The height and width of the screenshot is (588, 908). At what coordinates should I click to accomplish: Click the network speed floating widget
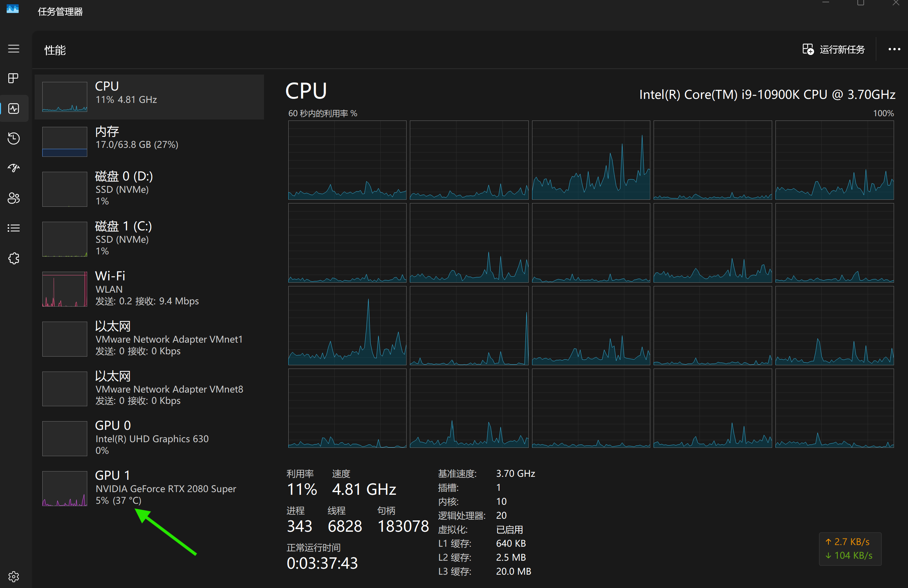pos(850,548)
